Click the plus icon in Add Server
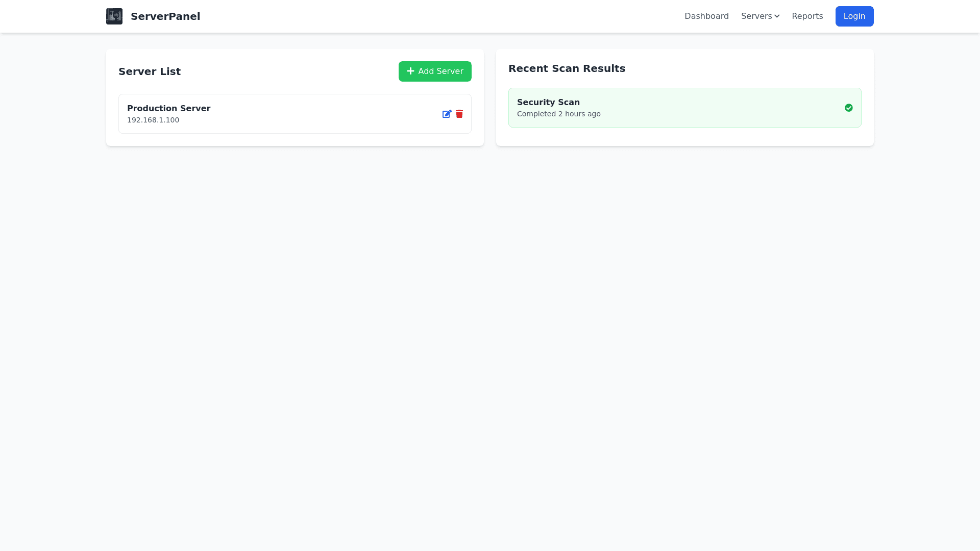 click(410, 71)
